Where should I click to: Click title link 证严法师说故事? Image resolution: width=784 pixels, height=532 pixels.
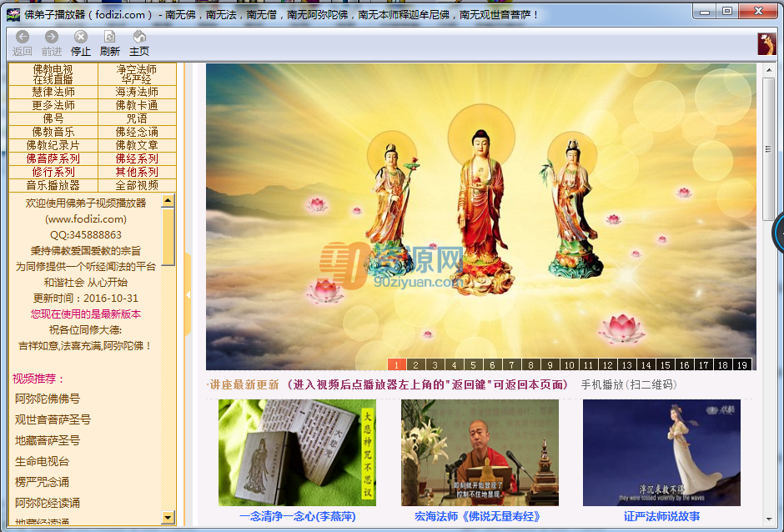point(662,516)
